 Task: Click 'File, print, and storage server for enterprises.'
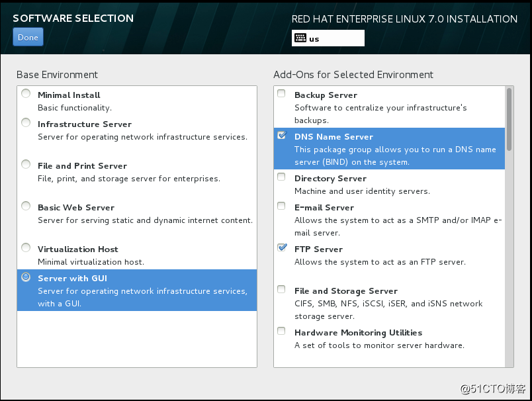point(129,179)
